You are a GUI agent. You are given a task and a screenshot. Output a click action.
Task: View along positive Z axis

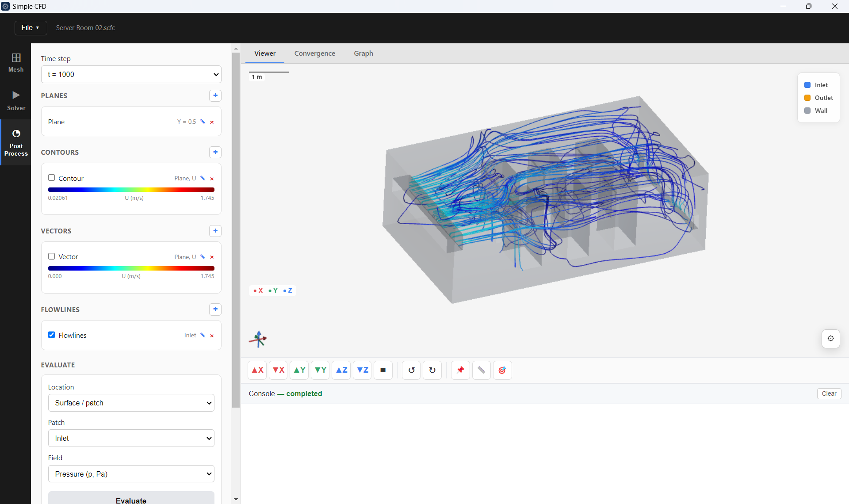pos(341,370)
